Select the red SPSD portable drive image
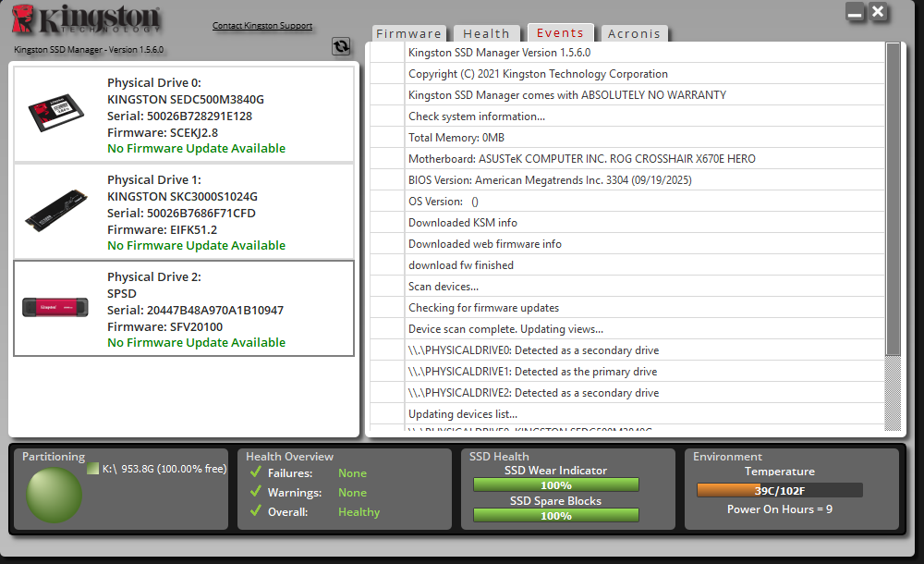 pyautogui.click(x=55, y=307)
